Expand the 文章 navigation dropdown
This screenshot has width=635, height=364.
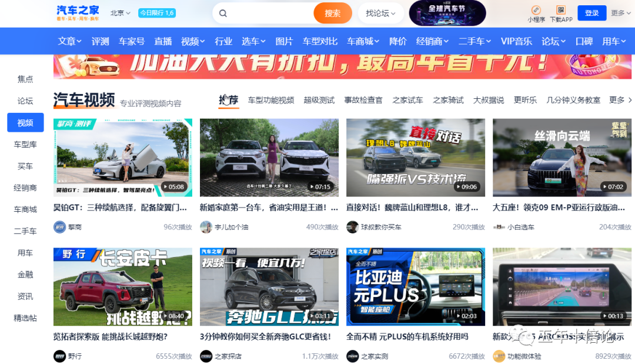(x=69, y=41)
